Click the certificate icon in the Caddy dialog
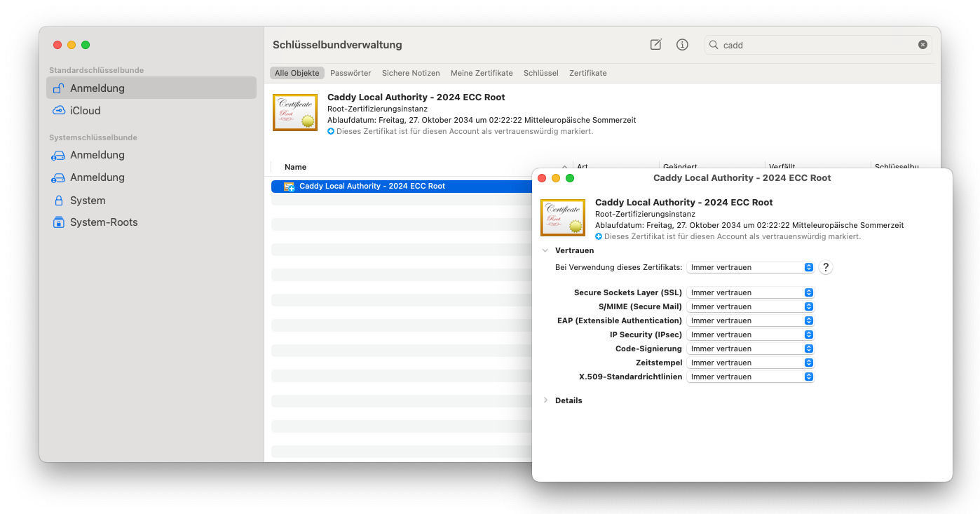The image size is (980, 514). coord(563,217)
